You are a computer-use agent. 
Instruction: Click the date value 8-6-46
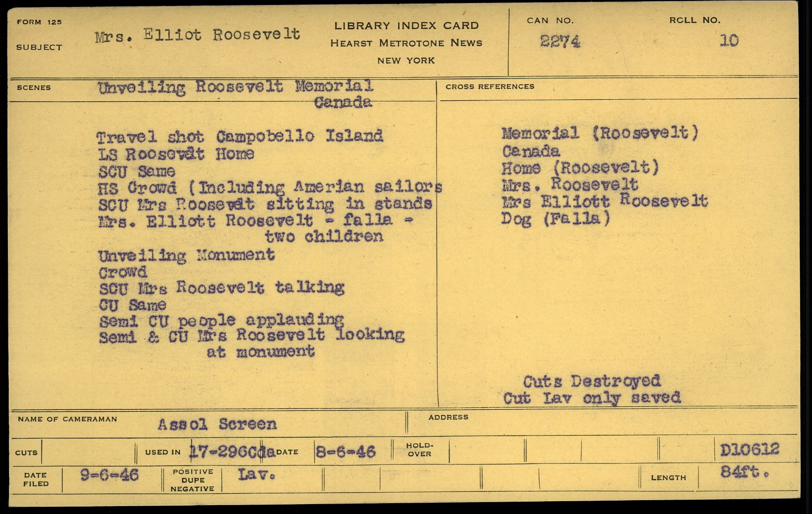pos(345,452)
